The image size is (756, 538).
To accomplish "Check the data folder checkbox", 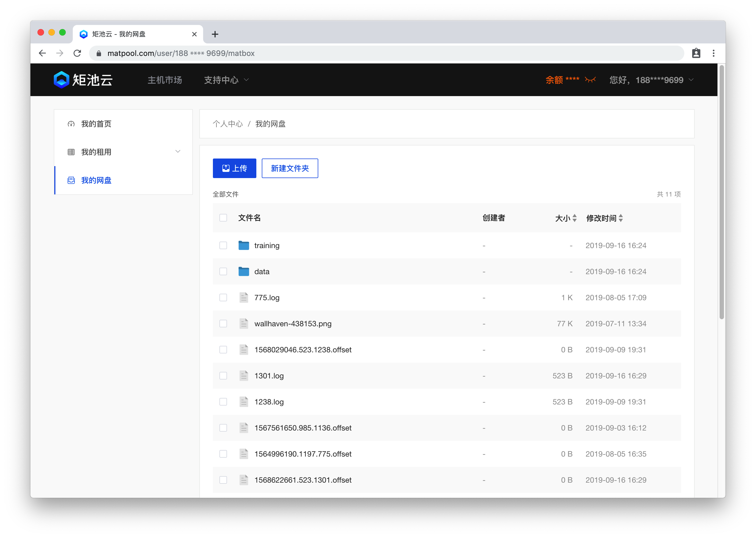I will pos(223,272).
